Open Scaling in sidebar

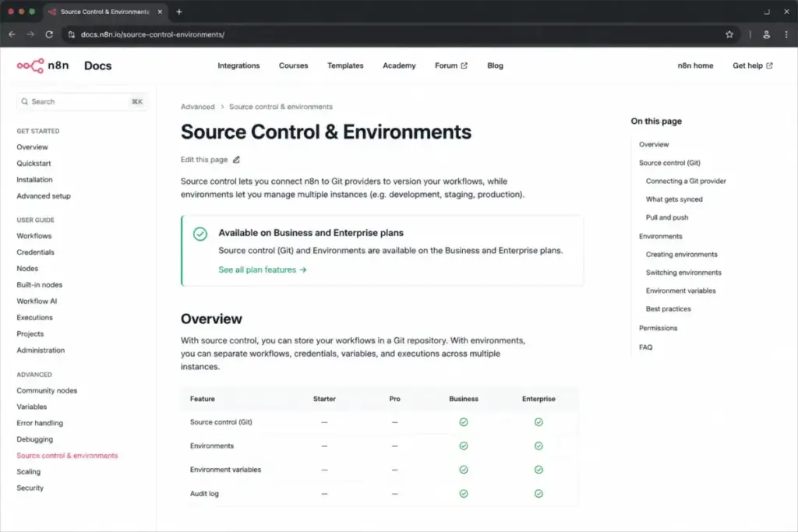[29, 472]
